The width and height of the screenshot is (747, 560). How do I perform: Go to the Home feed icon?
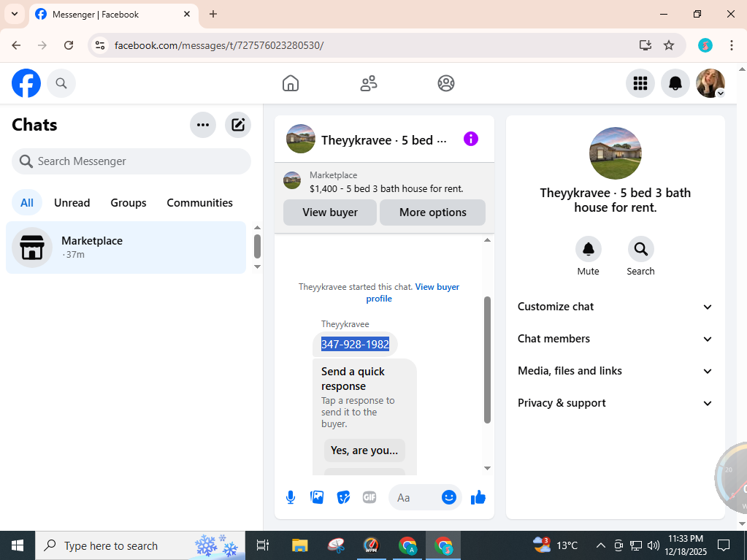291,83
